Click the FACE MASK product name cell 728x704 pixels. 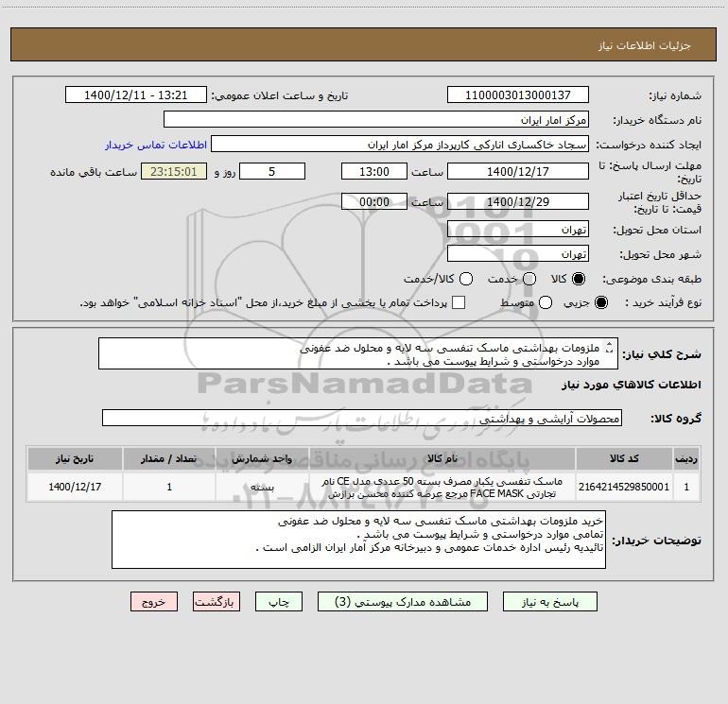coord(442,487)
